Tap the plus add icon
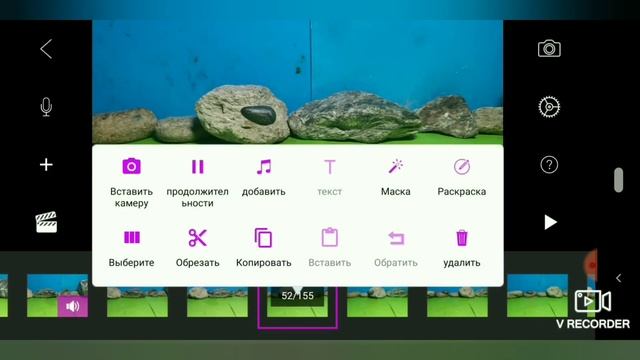Screen dimensions: 640x360 46,164
